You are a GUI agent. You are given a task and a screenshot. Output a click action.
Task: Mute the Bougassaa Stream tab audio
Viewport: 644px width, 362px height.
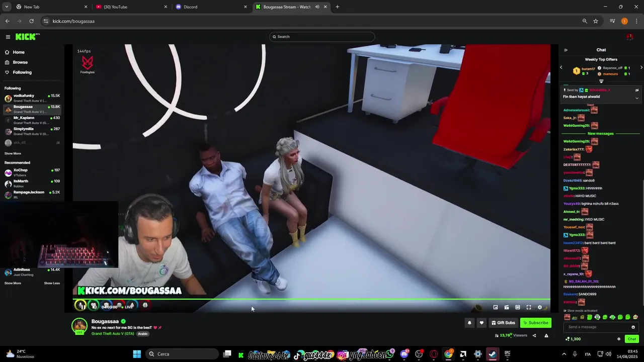coord(317,7)
